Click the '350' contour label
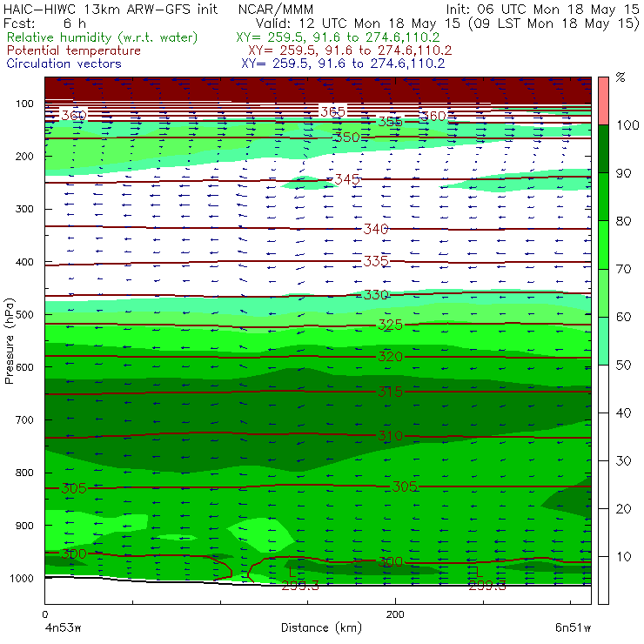The width and height of the screenshot is (644, 644). [347, 138]
